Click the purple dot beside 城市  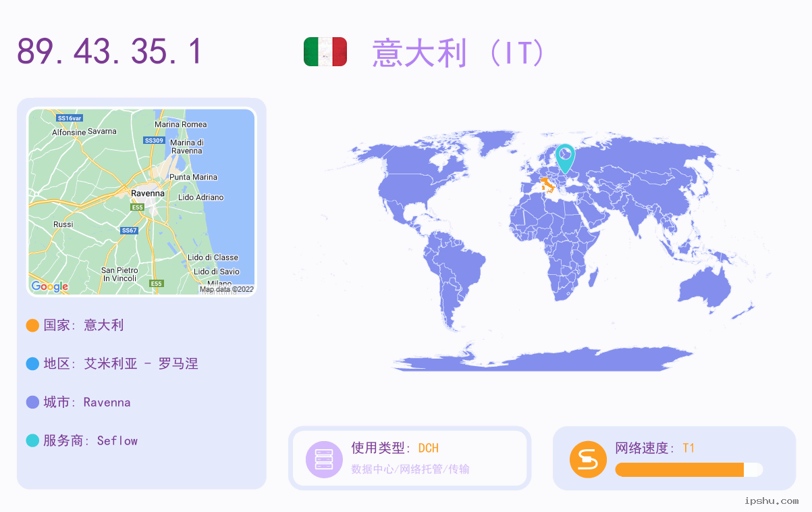click(32, 402)
